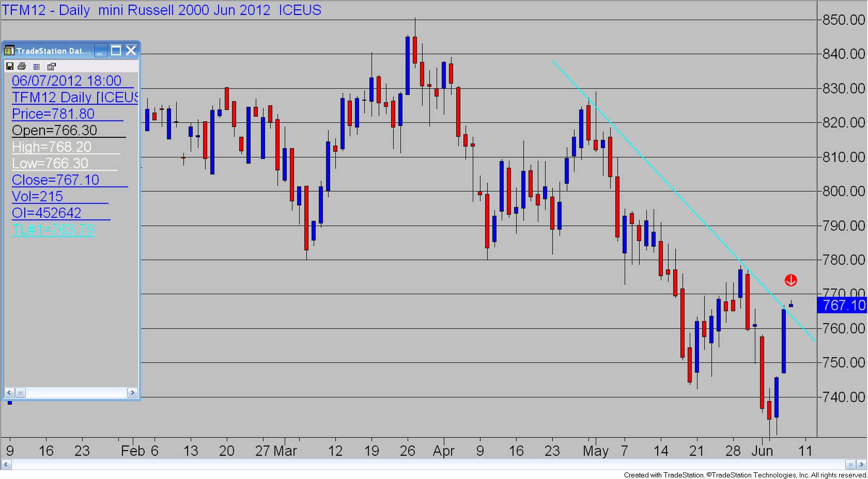
Task: Click the 'TradeStation Dat...' window title text
Action: pos(53,51)
